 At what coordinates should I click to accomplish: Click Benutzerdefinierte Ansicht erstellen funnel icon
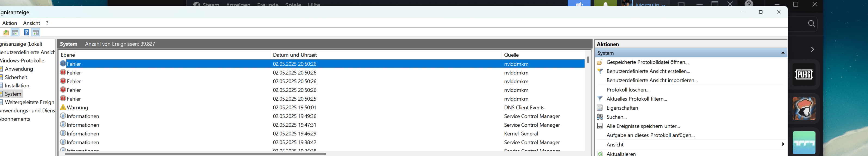click(x=600, y=71)
